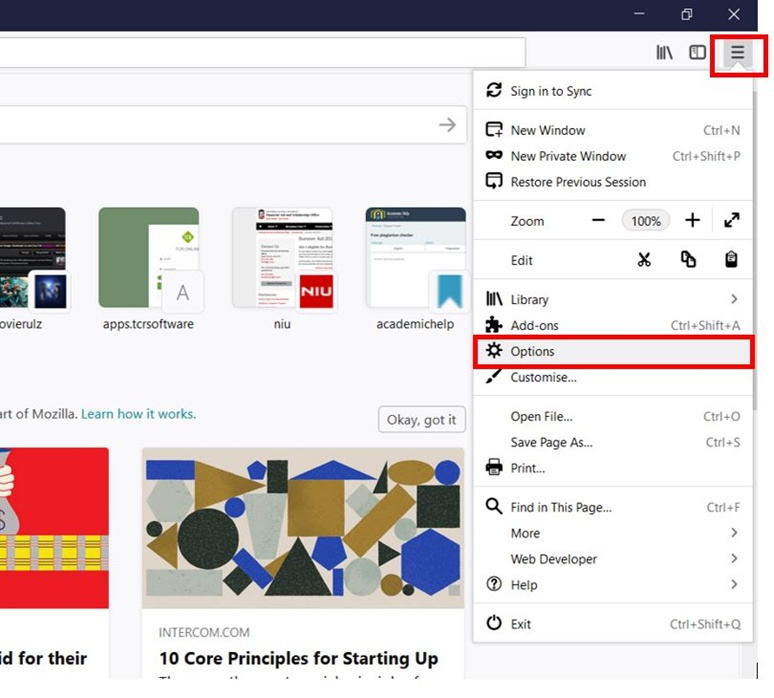774x698 pixels.
Task: Select Options from the menu
Action: click(x=612, y=352)
